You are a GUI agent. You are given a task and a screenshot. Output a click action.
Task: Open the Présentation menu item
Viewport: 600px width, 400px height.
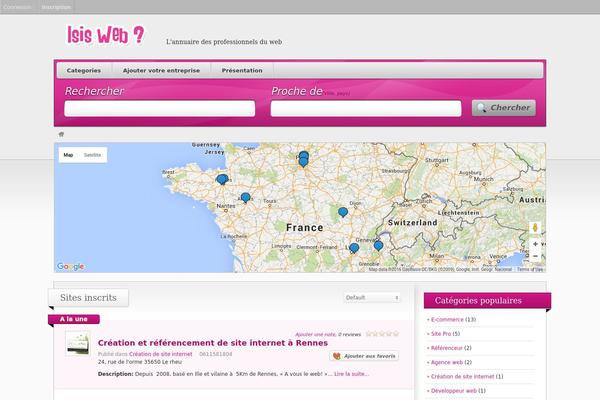[x=242, y=70]
